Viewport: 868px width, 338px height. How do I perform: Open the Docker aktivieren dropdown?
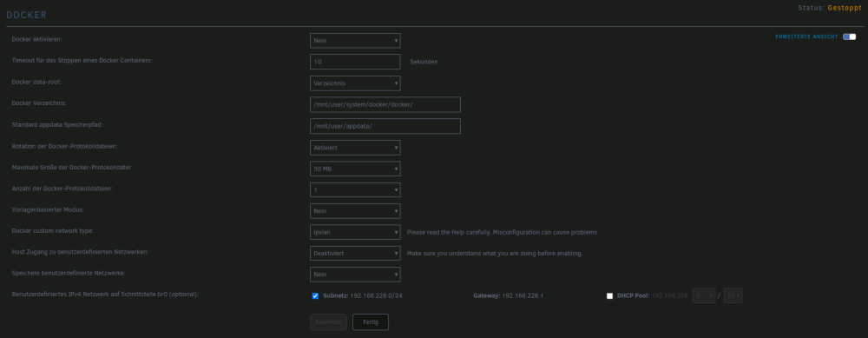point(355,41)
